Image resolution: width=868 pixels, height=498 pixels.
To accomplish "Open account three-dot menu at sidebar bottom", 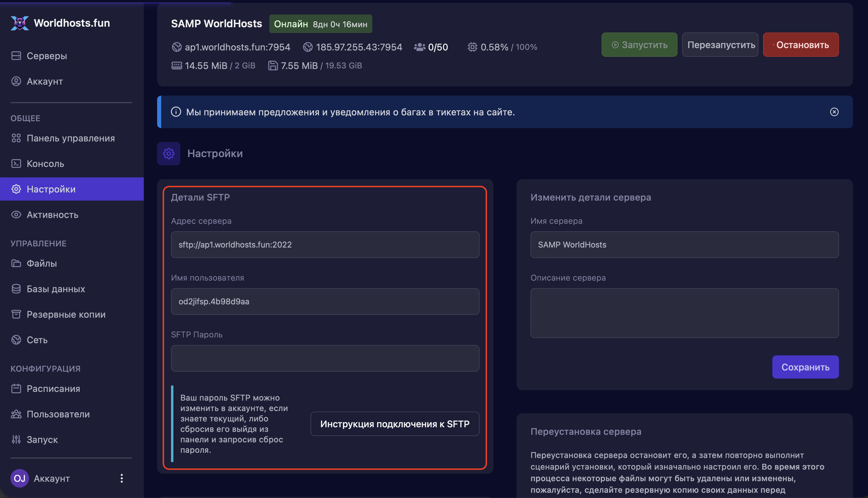I will tap(121, 478).
